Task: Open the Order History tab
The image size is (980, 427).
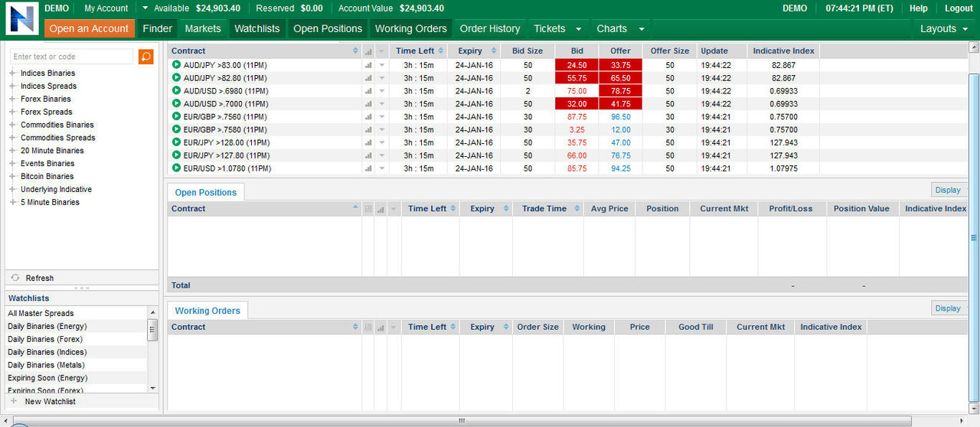Action: click(489, 29)
